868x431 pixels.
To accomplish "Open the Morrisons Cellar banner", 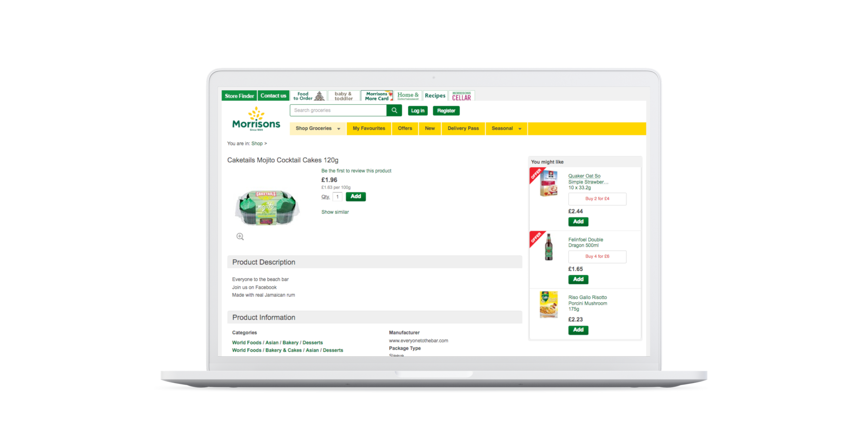I will pos(461,96).
